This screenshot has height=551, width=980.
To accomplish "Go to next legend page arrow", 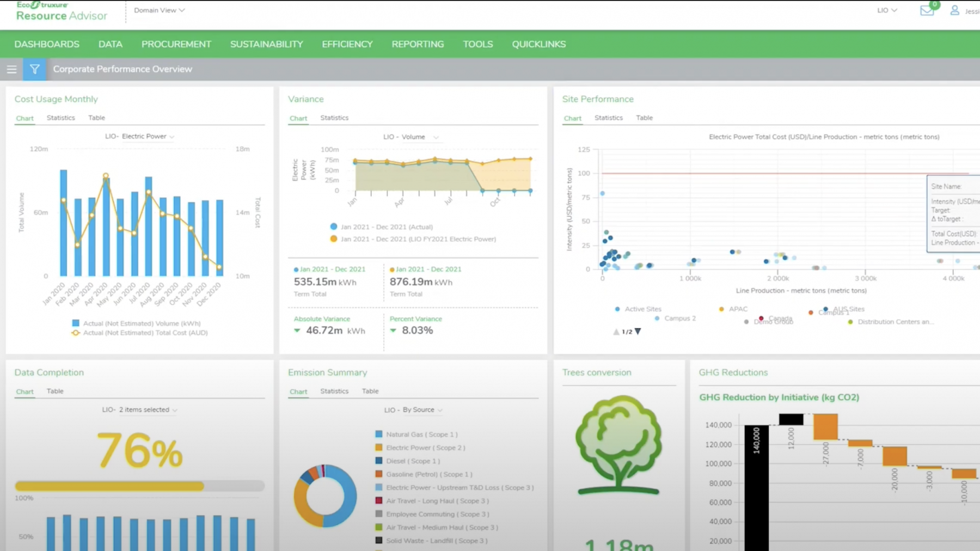I will tap(638, 332).
